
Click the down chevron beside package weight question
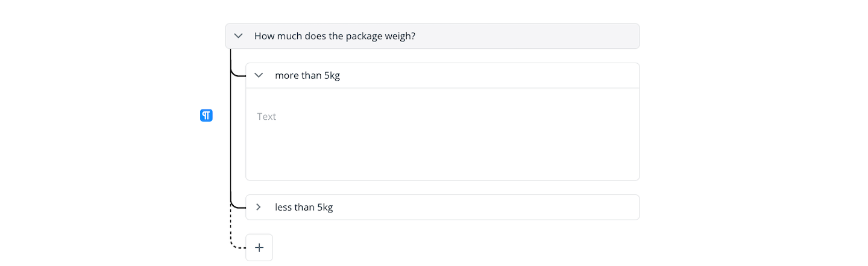[x=238, y=36]
